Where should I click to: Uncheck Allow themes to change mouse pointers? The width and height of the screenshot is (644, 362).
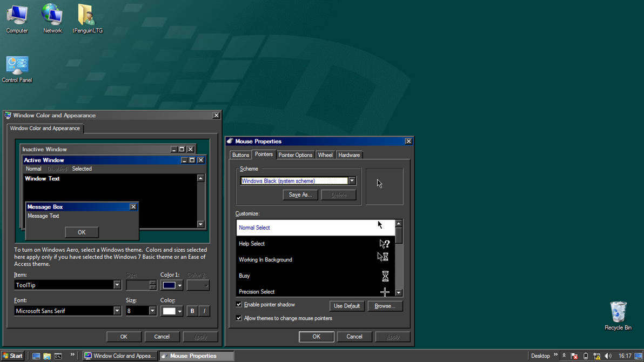click(239, 318)
